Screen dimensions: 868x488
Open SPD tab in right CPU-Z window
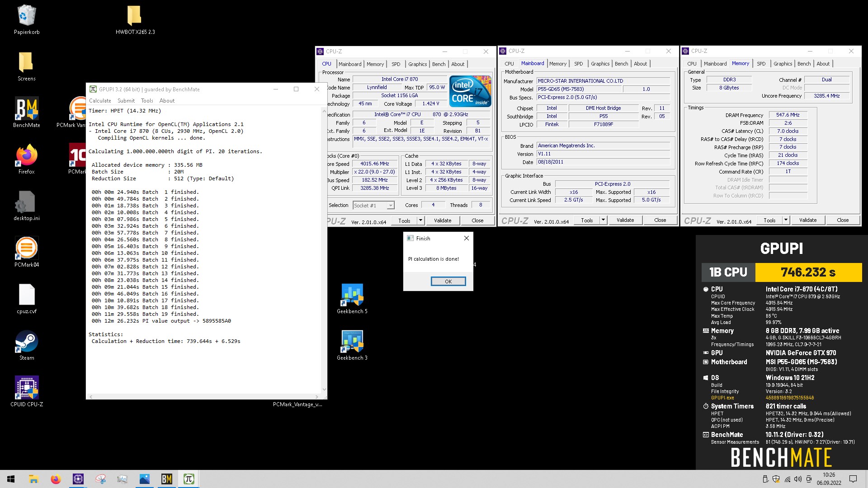pos(761,64)
